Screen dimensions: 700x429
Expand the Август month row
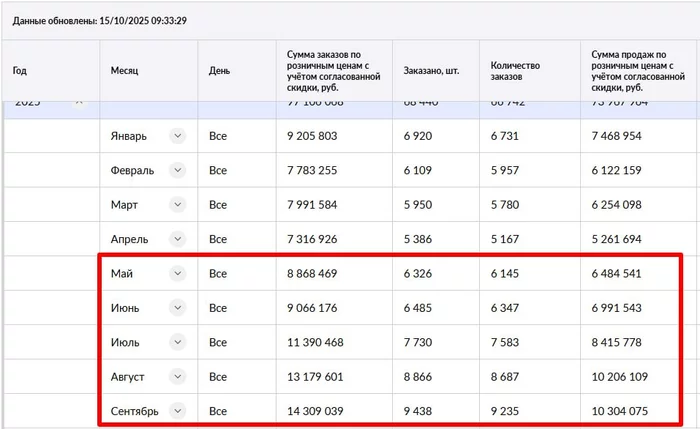click(x=177, y=376)
